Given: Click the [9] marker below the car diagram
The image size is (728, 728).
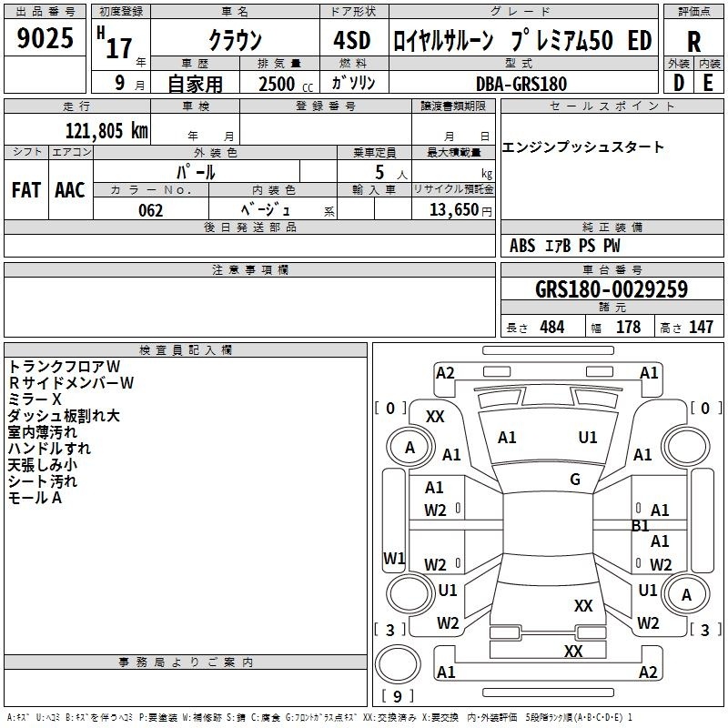Looking at the screenshot, I should [397, 696].
